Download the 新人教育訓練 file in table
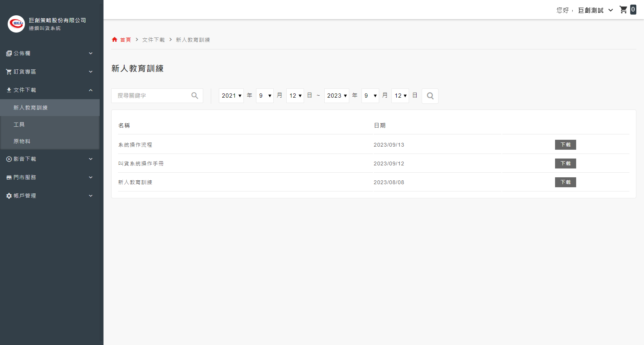 coord(565,182)
